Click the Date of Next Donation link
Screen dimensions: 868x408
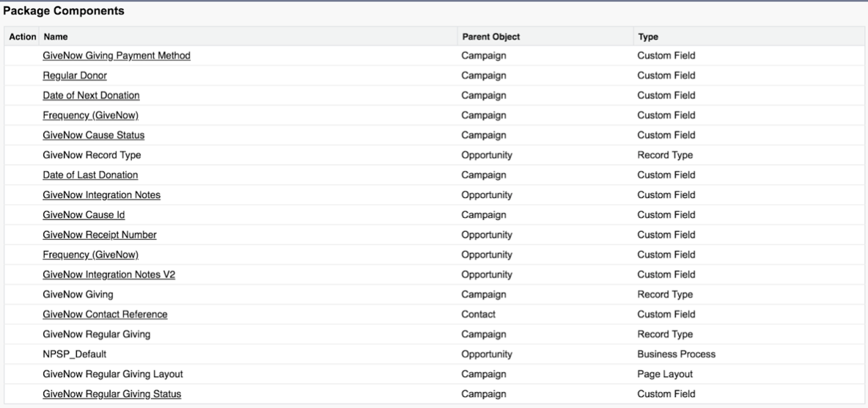(x=91, y=95)
